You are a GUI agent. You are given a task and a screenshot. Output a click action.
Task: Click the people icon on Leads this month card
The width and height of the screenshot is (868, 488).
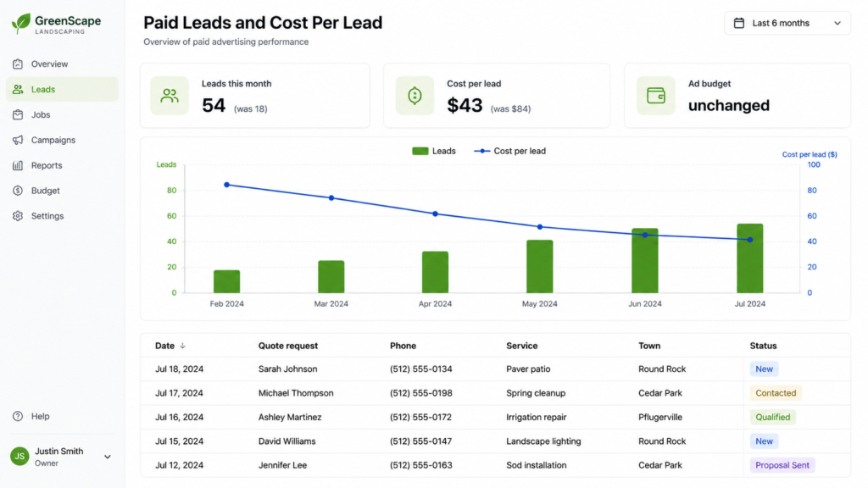pos(170,96)
